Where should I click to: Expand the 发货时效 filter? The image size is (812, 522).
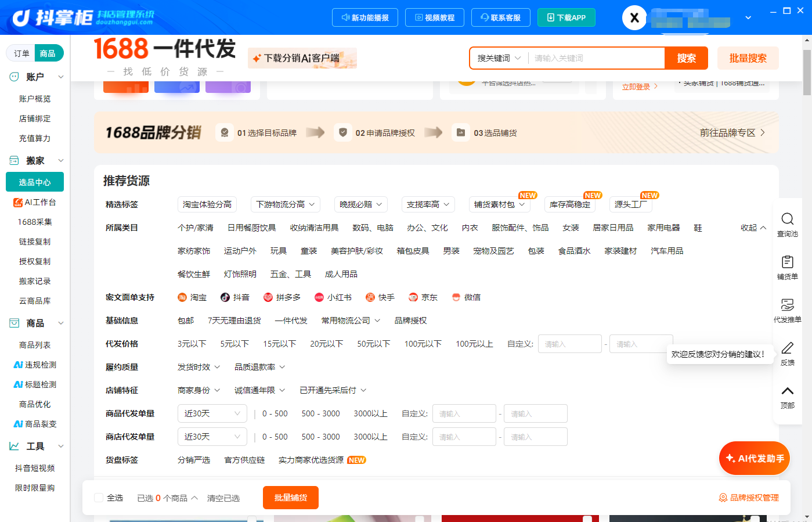point(199,367)
